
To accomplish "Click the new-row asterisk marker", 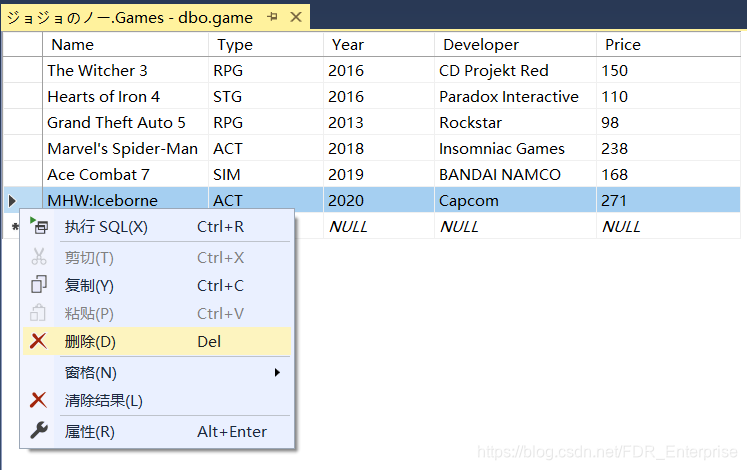I will pos(15,227).
